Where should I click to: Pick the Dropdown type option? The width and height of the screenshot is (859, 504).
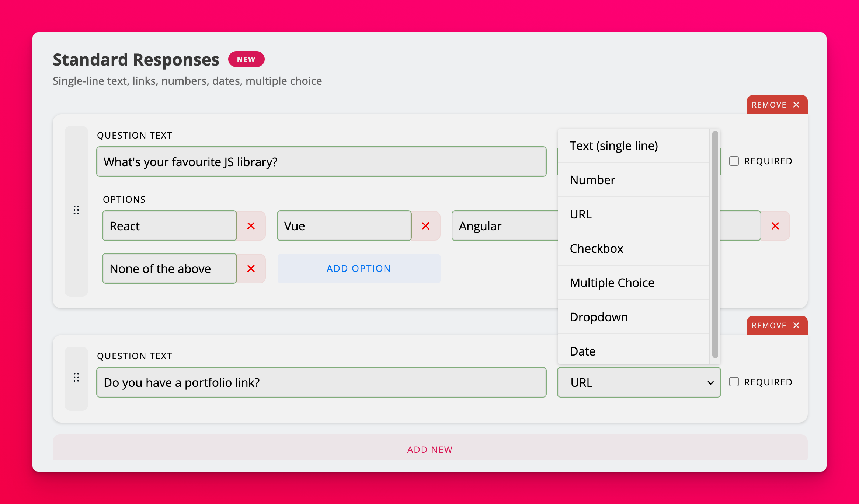click(599, 317)
